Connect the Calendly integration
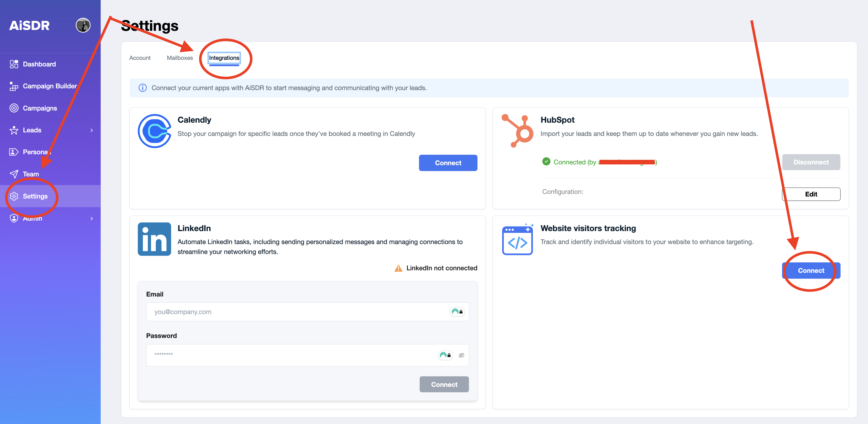 tap(448, 163)
